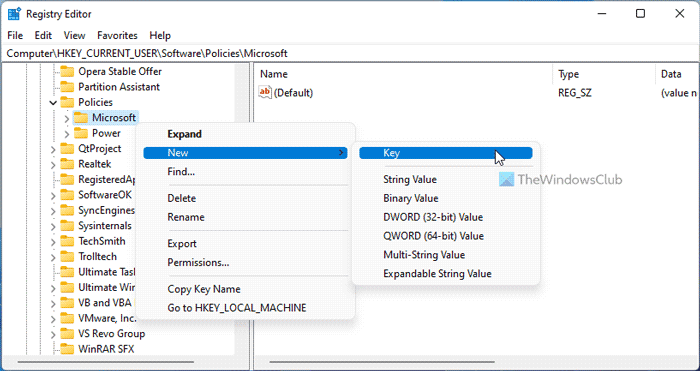The image size is (700, 371).
Task: Click the Opera Stable Offer folder icon
Action: (x=67, y=71)
